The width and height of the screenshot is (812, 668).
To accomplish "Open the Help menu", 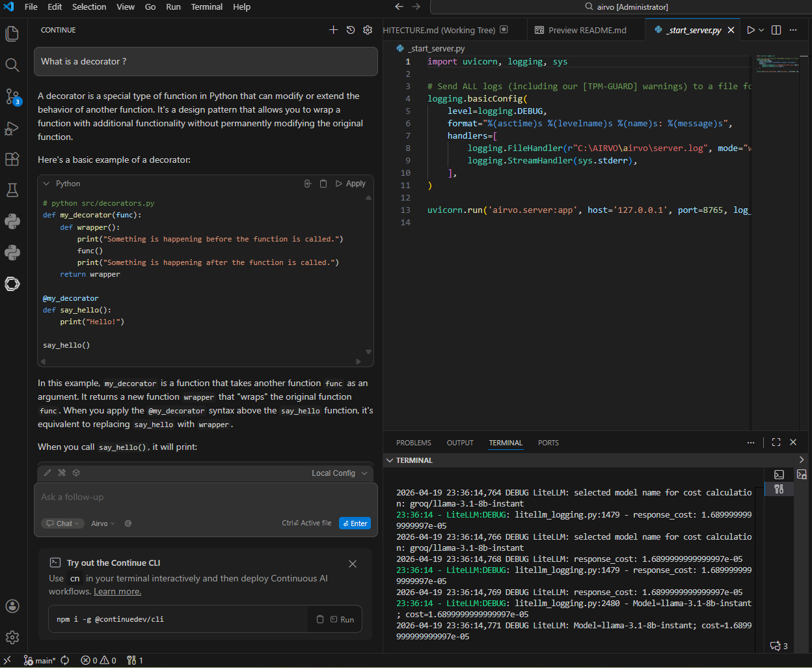I will [241, 7].
